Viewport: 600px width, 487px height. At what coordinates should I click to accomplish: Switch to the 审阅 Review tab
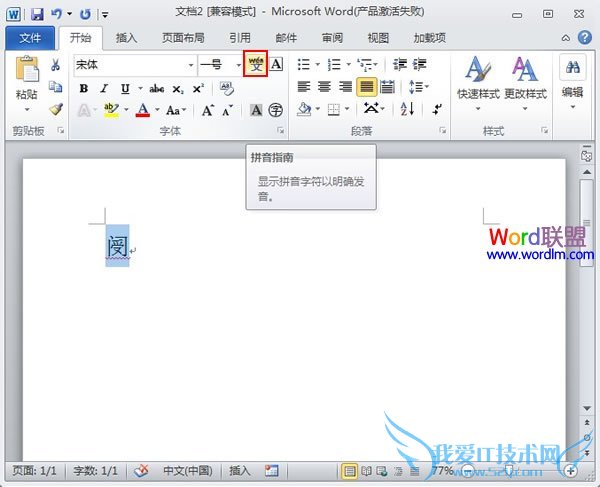[332, 38]
